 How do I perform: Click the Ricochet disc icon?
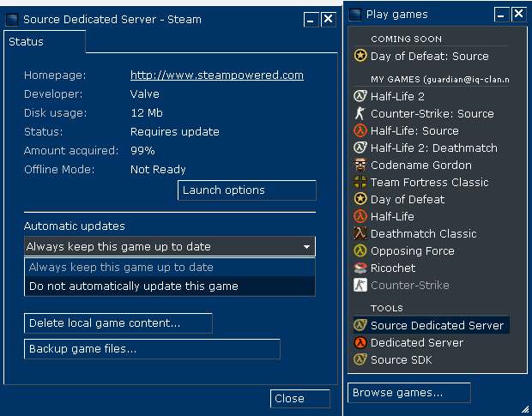pos(360,268)
